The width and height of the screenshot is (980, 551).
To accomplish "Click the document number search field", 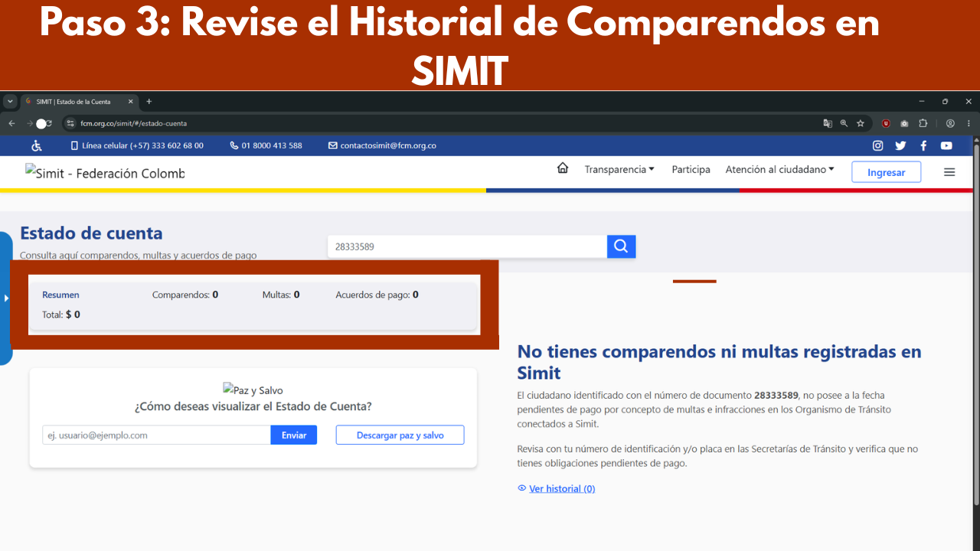I will click(467, 246).
